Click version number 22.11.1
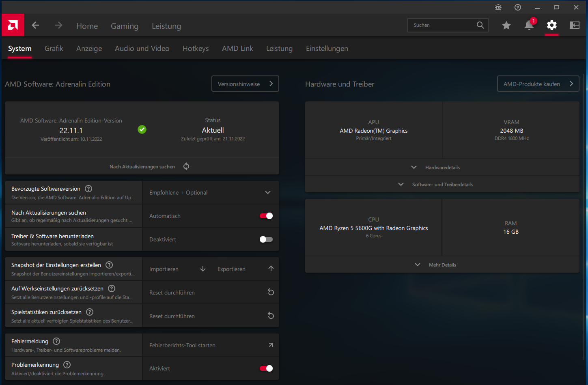 71,130
